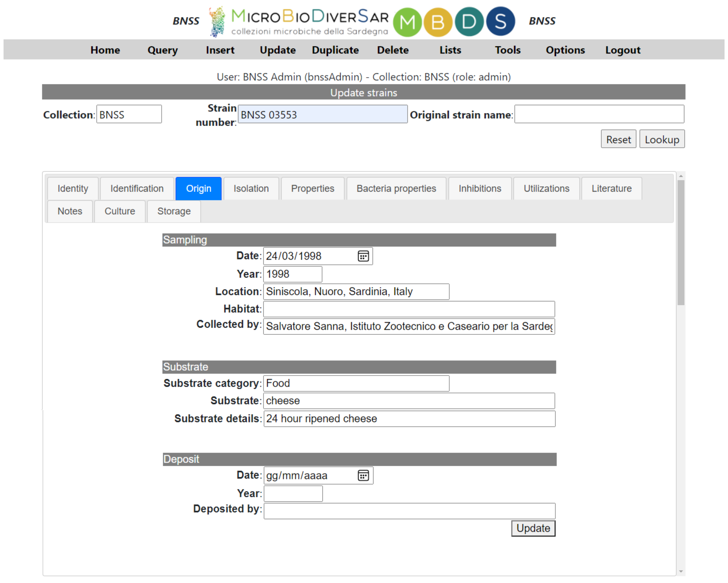Open the Lists menu
The height and width of the screenshot is (583, 728).
coord(450,50)
